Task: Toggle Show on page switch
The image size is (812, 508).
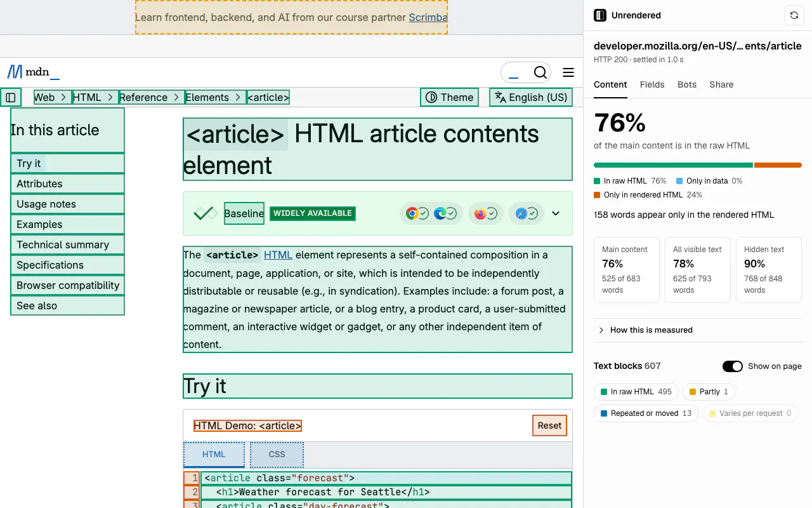Action: point(733,366)
